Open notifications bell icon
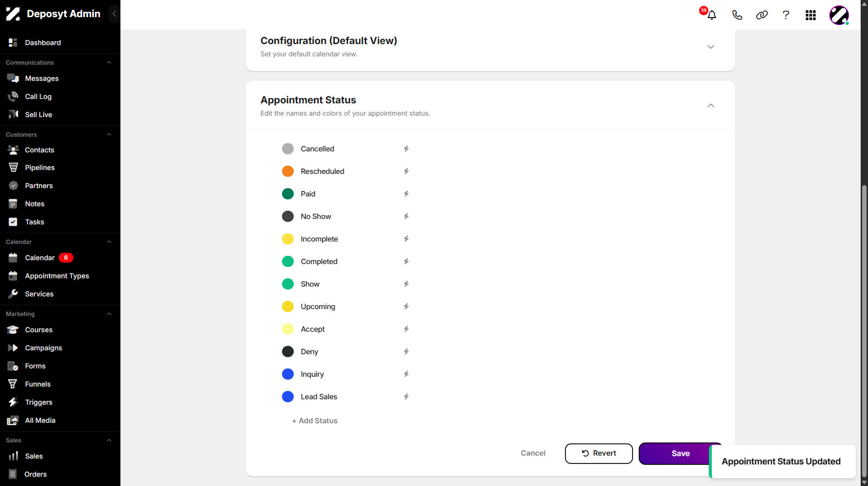The width and height of the screenshot is (868, 486). click(712, 15)
